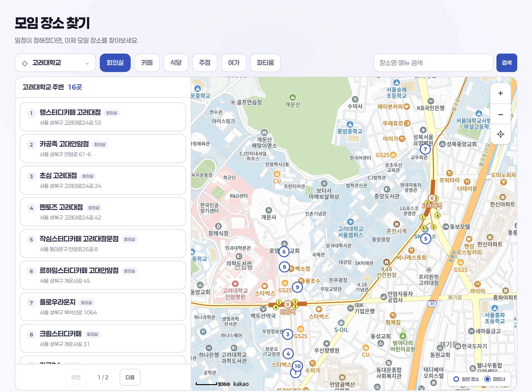Screen dimensions: 532x392
Task: Select blue map pin 7 near 성북서울요양병원
Action: point(425,149)
